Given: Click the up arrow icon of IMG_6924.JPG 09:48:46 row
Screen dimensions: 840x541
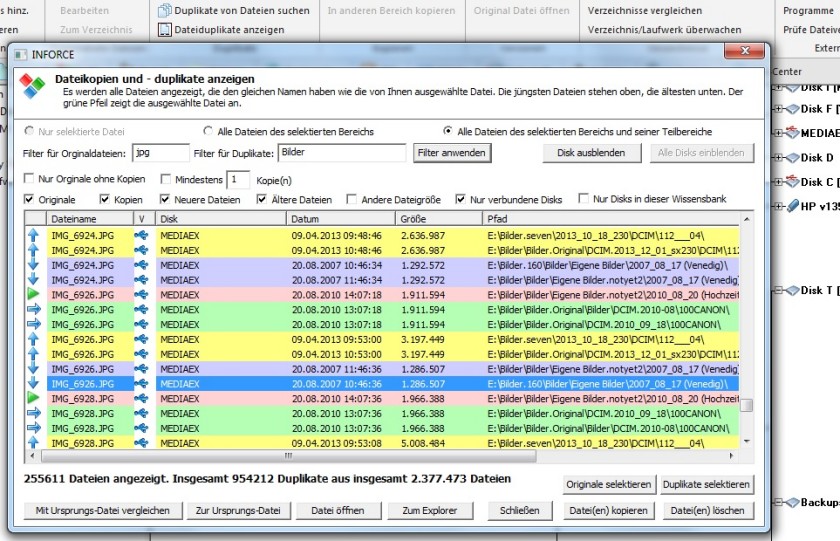Looking at the screenshot, I should pos(33,235).
